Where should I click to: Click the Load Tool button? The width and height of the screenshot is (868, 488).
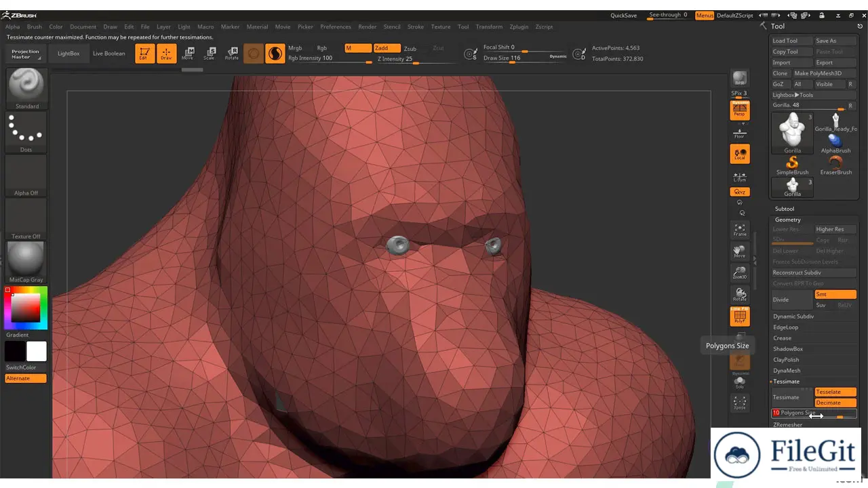click(x=791, y=41)
